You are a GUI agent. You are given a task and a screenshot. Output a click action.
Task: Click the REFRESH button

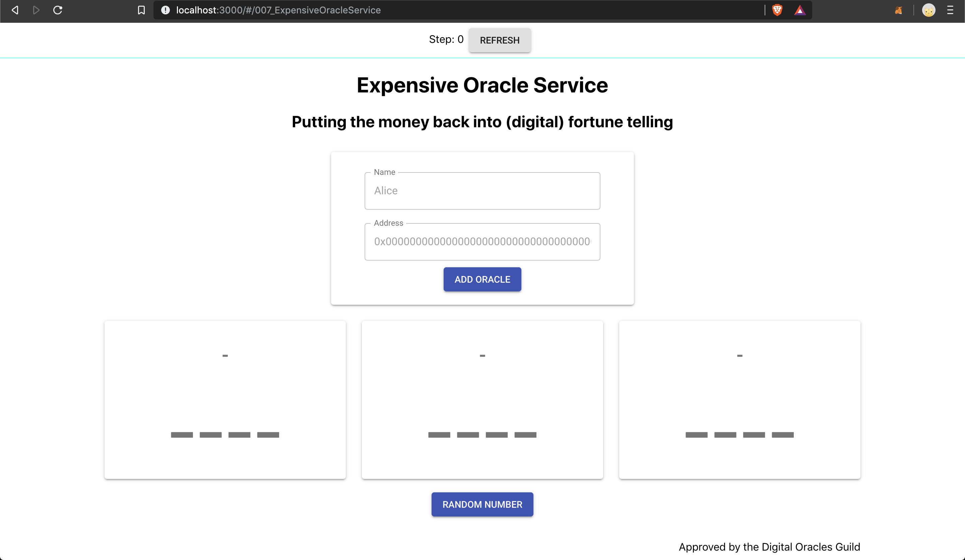500,40
